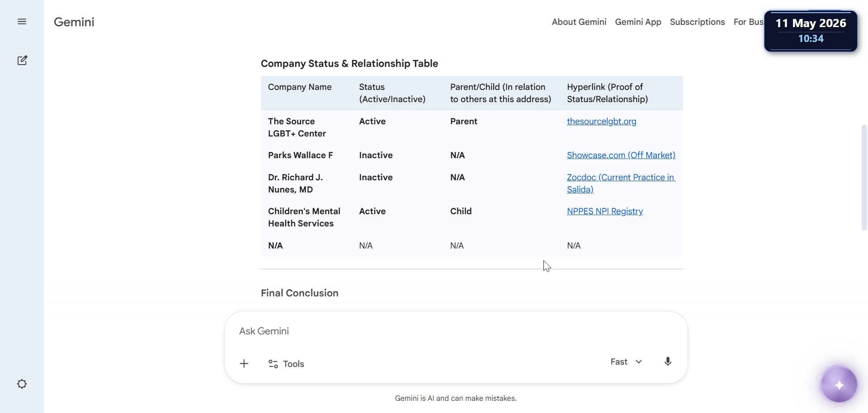Activate the microphone voice input icon
This screenshot has width=868, height=413.
click(668, 361)
